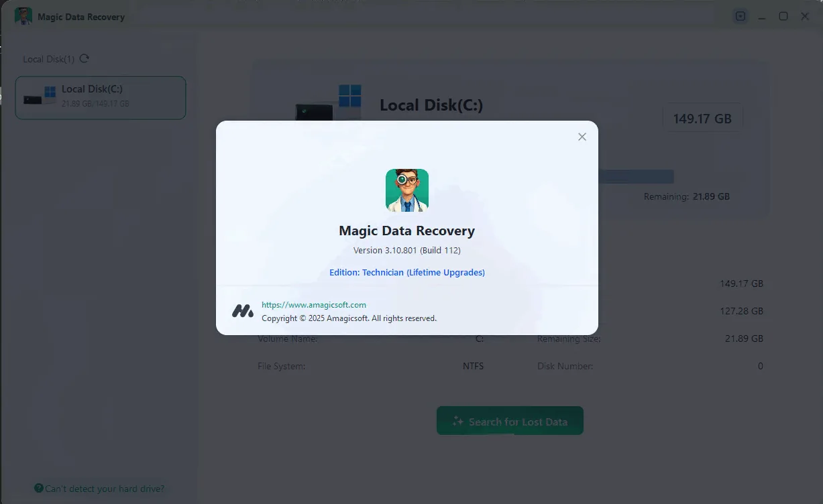Image resolution: width=823 pixels, height=504 pixels.
Task: Click the Remaining Size value 21.89 GB
Action: (744, 338)
